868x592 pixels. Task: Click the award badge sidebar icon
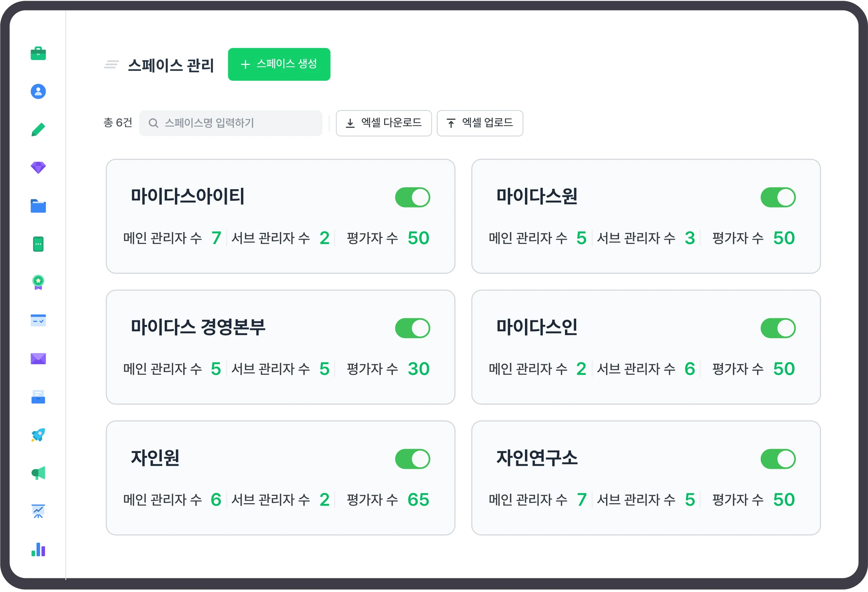(x=38, y=282)
